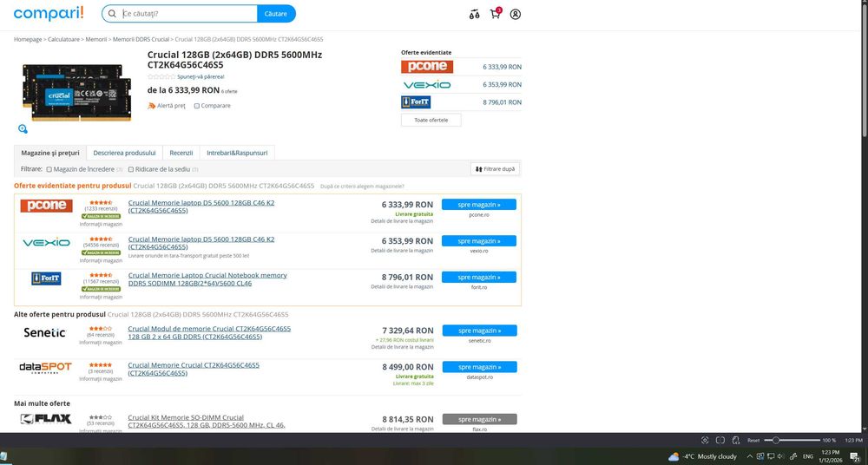The height and width of the screenshot is (465, 868).
Task: Open După ce criterii alegem magazinele link
Action: coord(362,187)
